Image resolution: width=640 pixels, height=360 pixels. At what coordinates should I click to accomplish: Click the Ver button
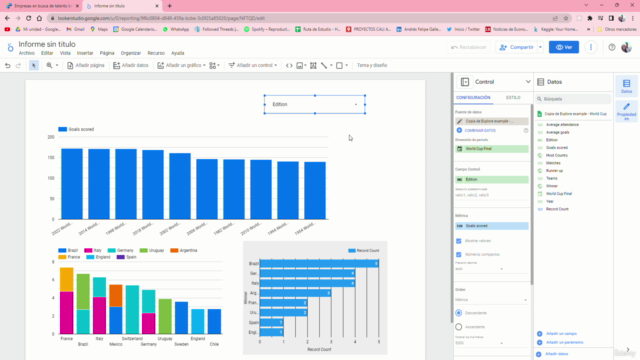click(x=564, y=47)
